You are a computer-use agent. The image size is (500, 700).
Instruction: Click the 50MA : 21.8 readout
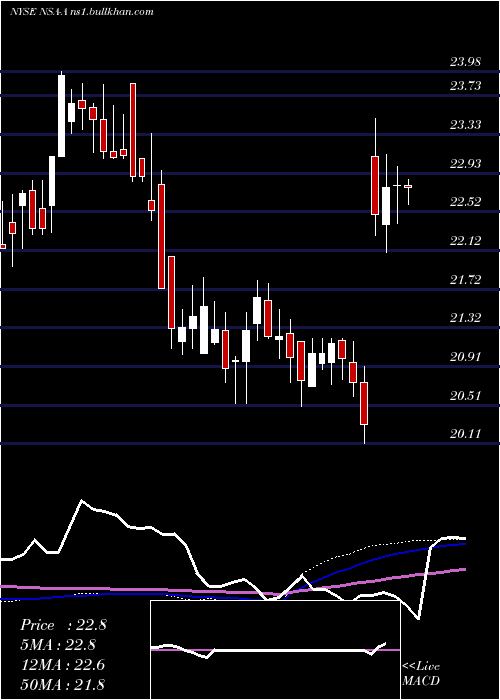tap(63, 684)
